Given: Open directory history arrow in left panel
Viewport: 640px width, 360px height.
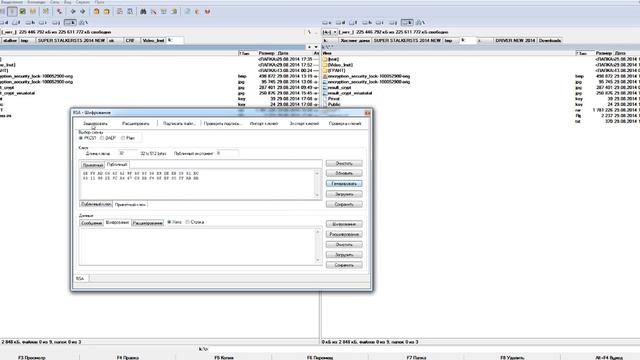Looking at the screenshot, I should coord(316,47).
